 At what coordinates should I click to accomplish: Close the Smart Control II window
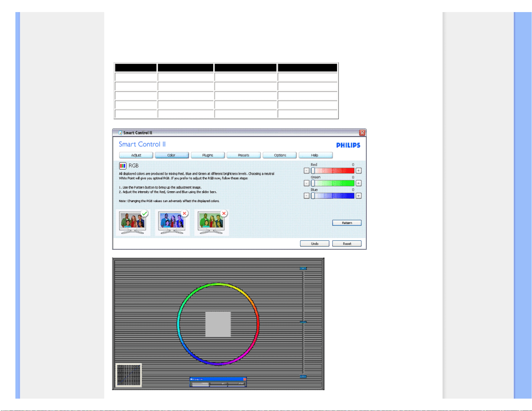362,133
